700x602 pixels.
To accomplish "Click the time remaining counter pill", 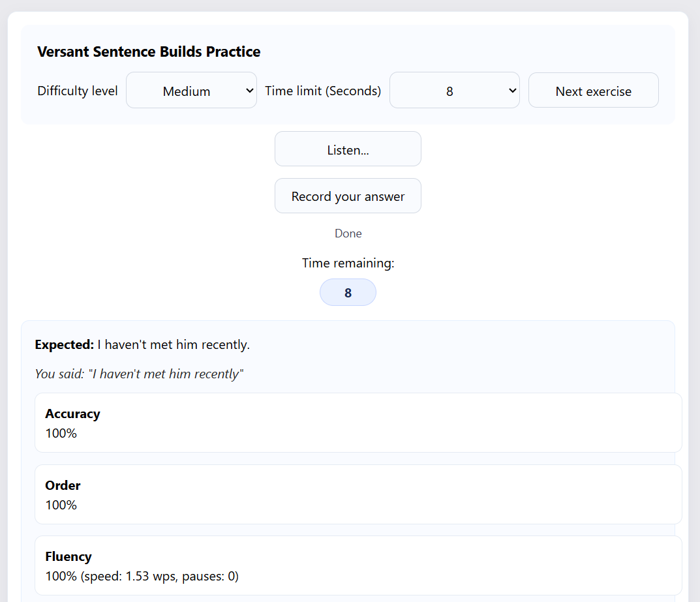I will point(348,292).
